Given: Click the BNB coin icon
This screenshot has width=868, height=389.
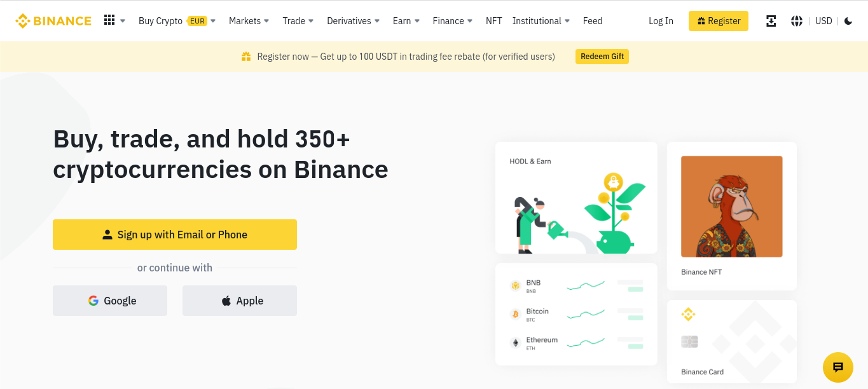Looking at the screenshot, I should click(x=515, y=286).
